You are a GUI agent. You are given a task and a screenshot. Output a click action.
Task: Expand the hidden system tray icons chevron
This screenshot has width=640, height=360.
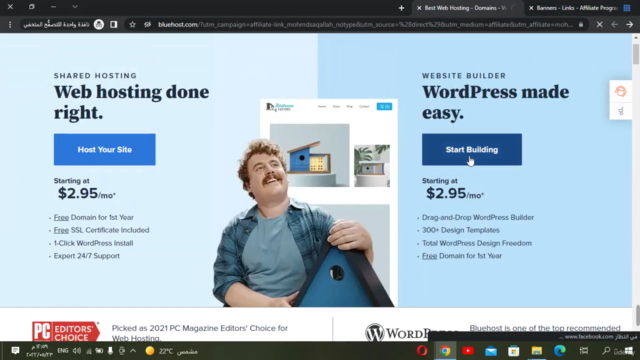[133, 351]
